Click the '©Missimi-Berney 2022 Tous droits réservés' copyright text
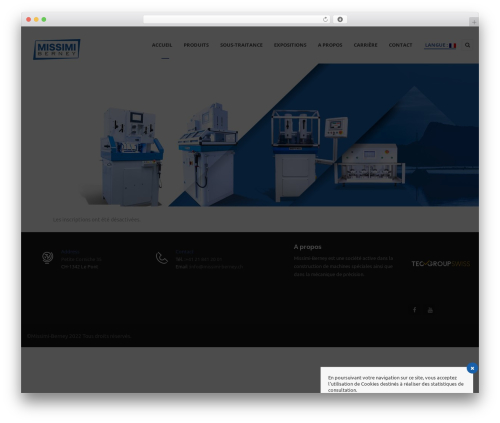Image resolution: width=500 pixels, height=423 pixels. pyautogui.click(x=79, y=336)
